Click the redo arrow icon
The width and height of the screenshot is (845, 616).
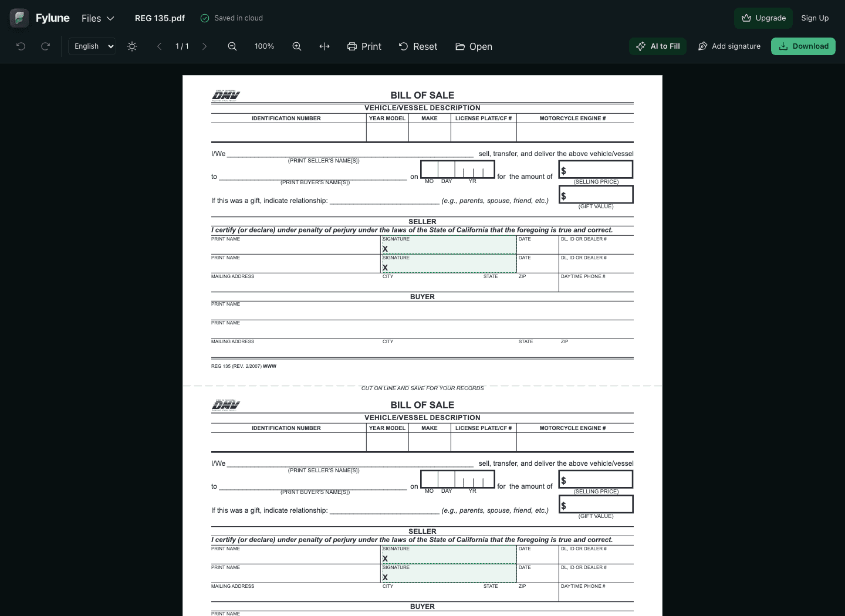coord(45,46)
